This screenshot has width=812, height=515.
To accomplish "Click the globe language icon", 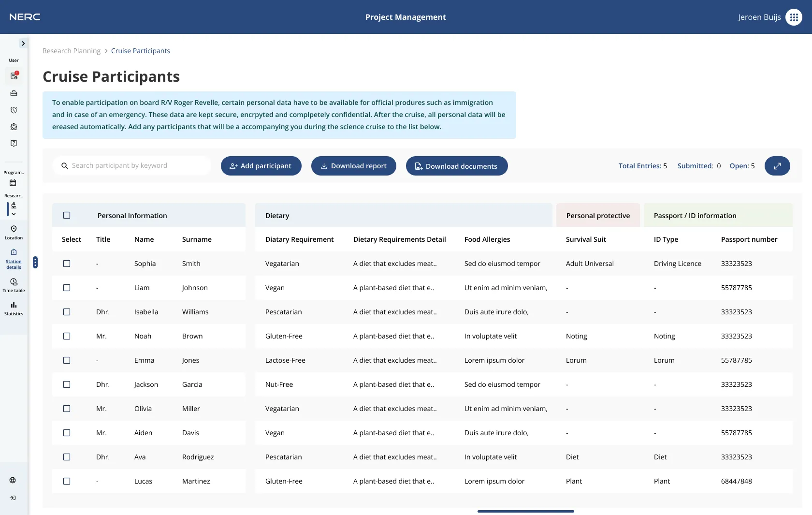I will [x=13, y=480].
